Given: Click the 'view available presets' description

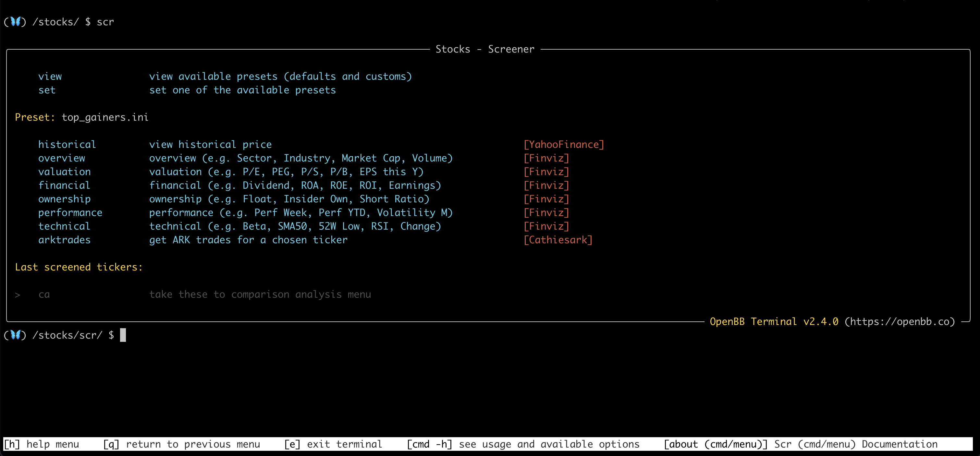Looking at the screenshot, I should coord(280,77).
